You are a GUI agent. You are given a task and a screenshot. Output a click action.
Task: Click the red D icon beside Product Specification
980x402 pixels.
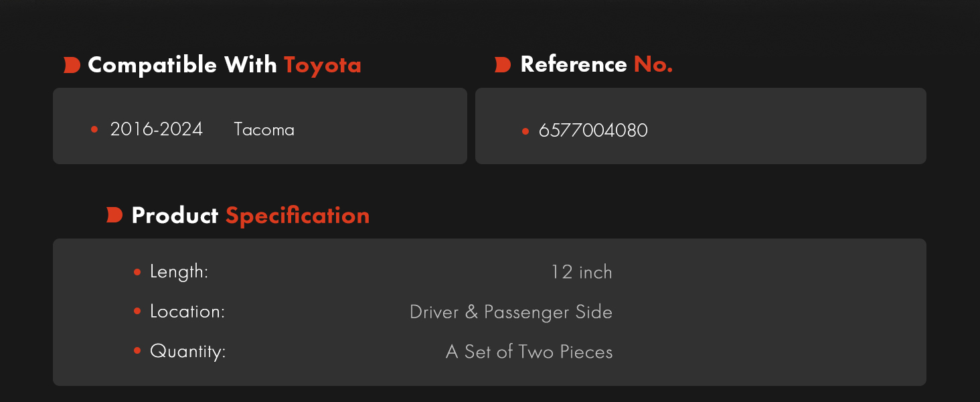click(x=114, y=215)
